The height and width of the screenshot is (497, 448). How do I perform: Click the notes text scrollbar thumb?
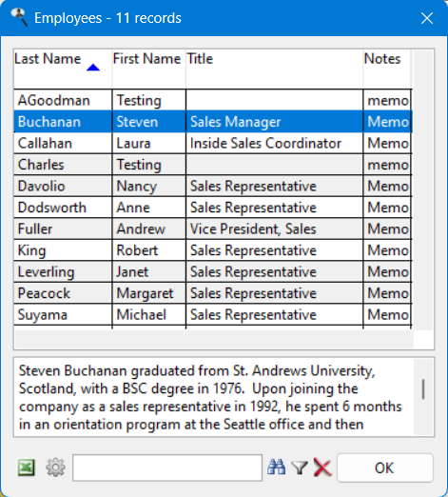click(423, 388)
